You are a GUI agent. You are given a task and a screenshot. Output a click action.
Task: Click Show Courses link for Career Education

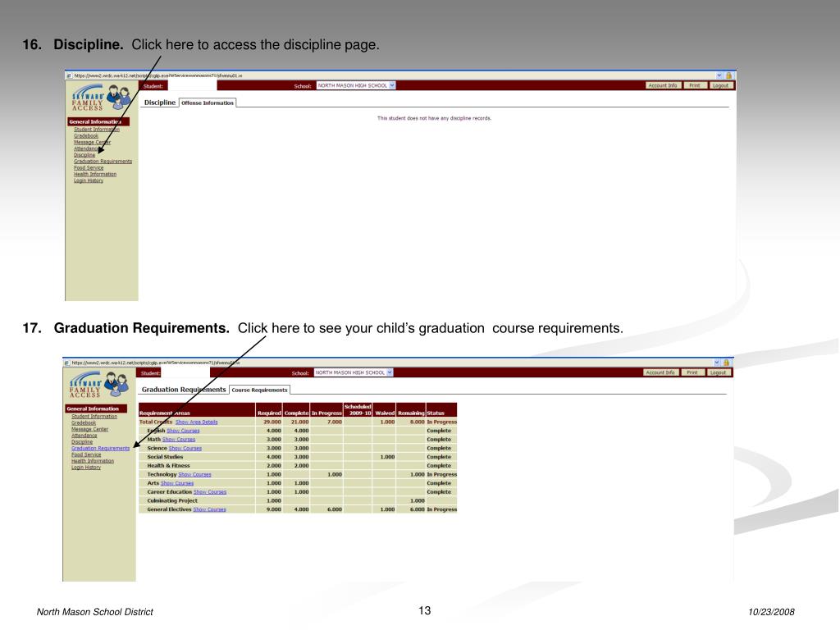pyautogui.click(x=210, y=492)
